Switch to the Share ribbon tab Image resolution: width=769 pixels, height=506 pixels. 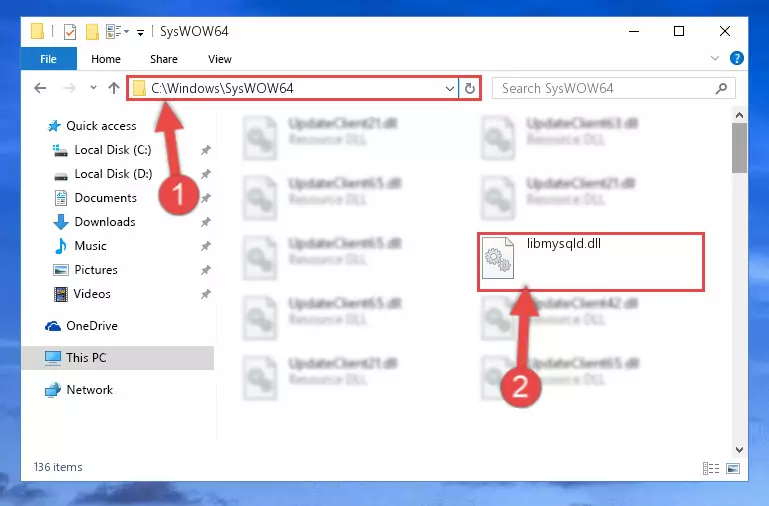click(164, 59)
